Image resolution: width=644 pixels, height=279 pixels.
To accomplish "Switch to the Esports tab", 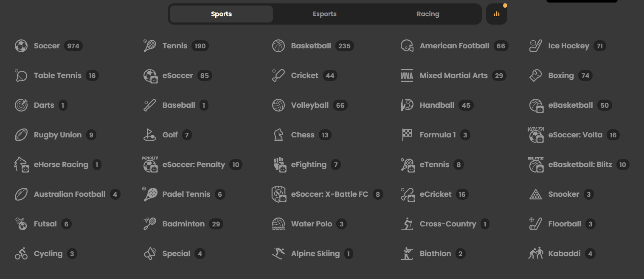I will 324,14.
